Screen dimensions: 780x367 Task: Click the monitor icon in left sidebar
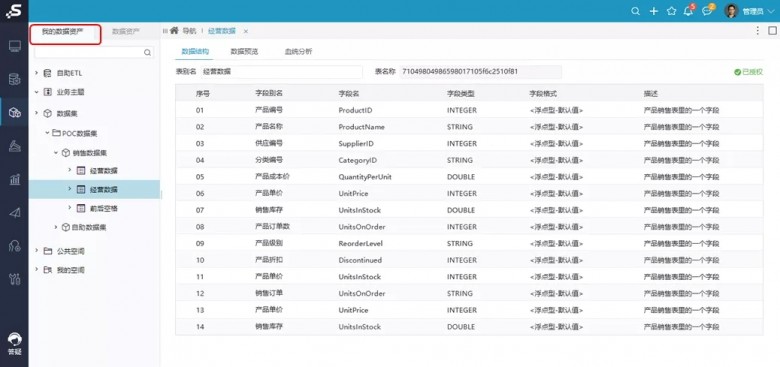pyautogui.click(x=14, y=47)
